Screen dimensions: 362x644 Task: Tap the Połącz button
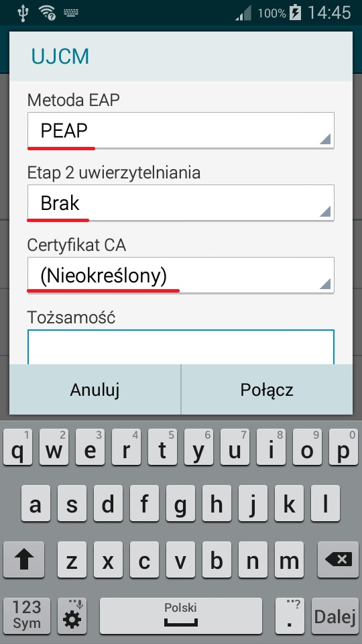pyautogui.click(x=267, y=389)
